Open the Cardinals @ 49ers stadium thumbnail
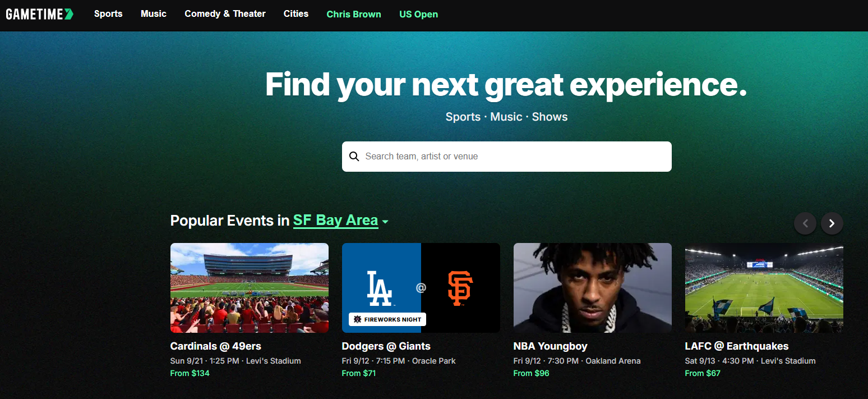Image resolution: width=868 pixels, height=399 pixels. [250, 288]
